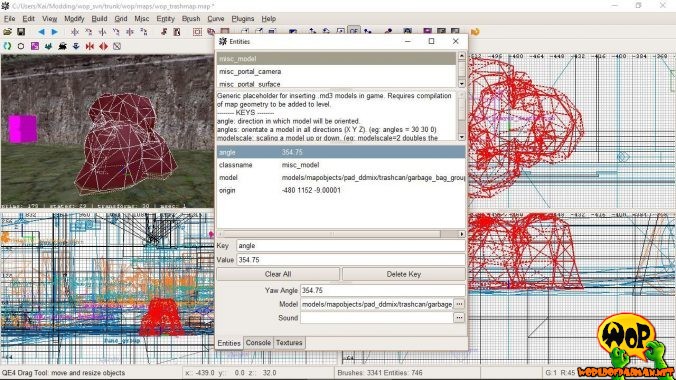Click into the Model path field

coord(377,304)
